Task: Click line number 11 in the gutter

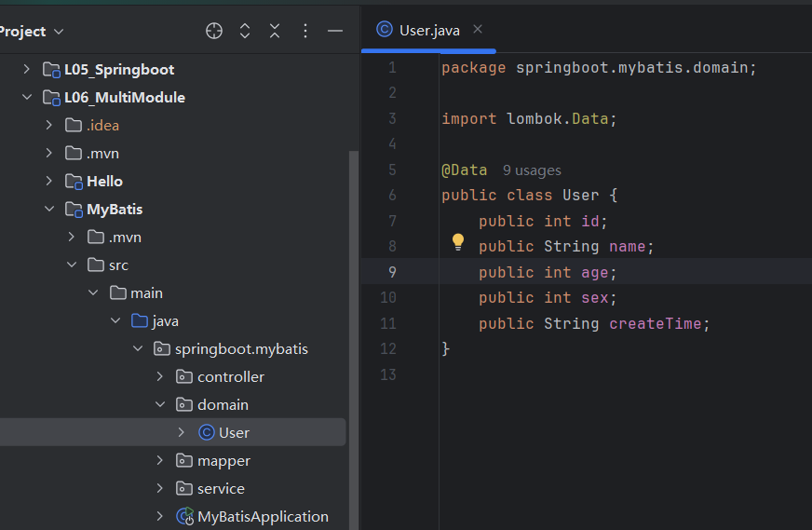Action: (x=388, y=323)
